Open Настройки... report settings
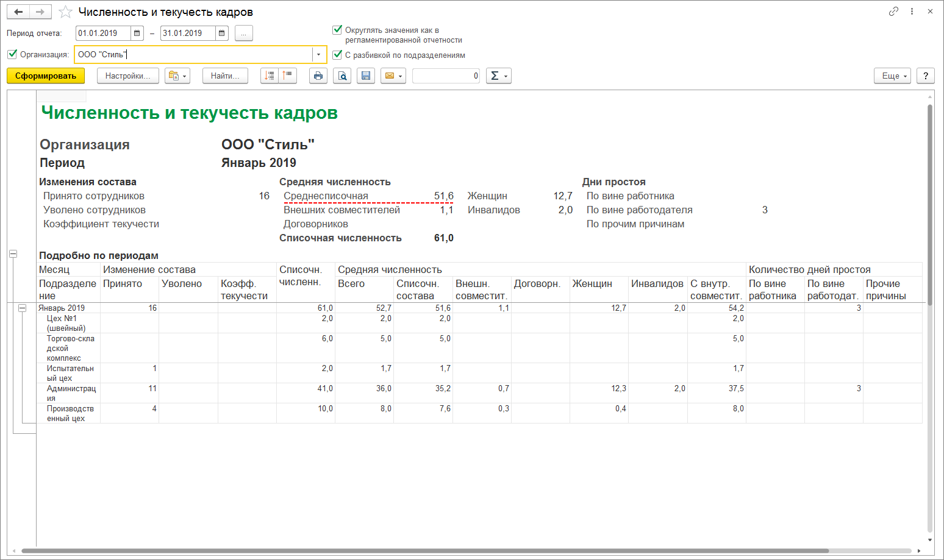Viewport: 944px width, 560px height. click(127, 76)
